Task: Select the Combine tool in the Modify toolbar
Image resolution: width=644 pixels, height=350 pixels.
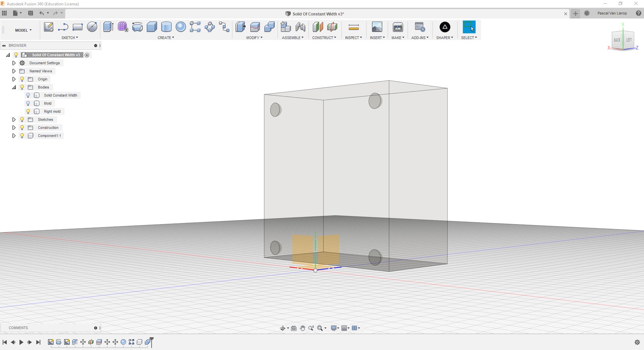Action: click(x=269, y=27)
